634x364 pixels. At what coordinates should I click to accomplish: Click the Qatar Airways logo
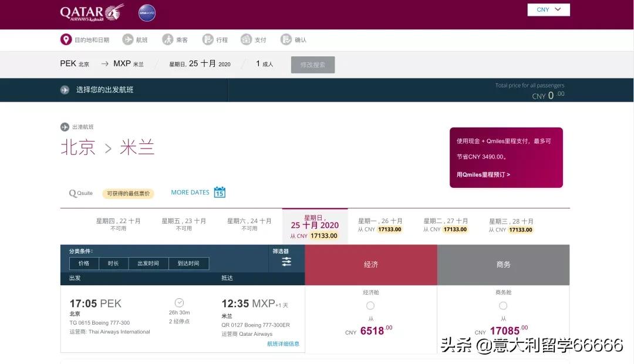pyautogui.click(x=88, y=13)
